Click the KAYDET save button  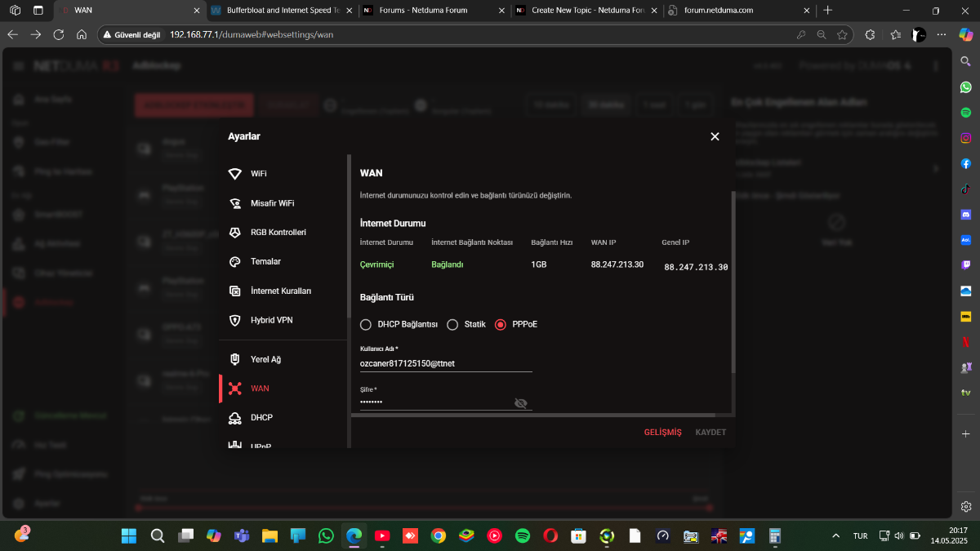click(x=710, y=433)
